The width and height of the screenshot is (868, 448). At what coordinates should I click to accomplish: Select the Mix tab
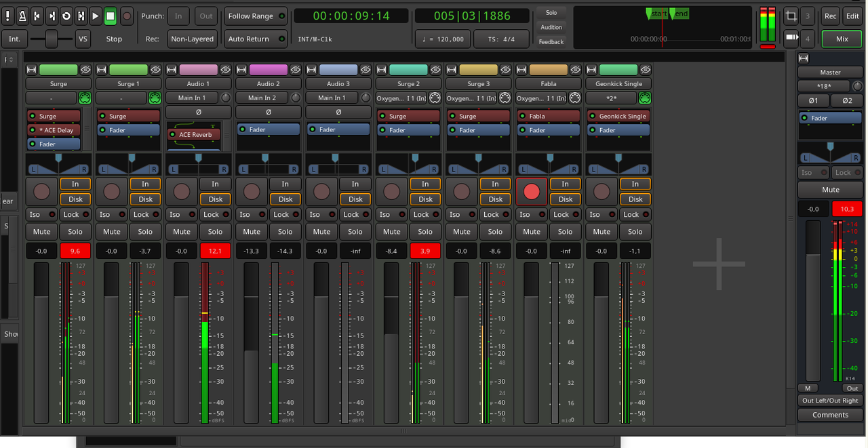(x=842, y=39)
